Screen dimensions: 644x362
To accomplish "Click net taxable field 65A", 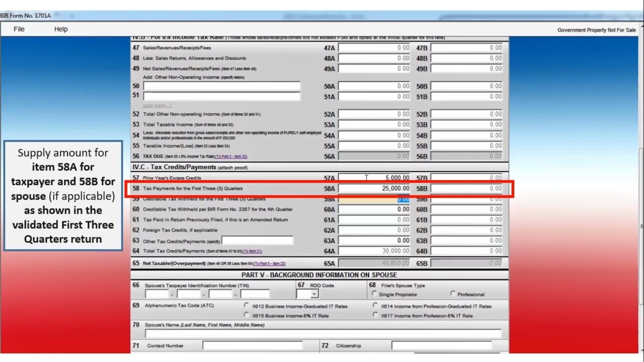I will pos(375,263).
